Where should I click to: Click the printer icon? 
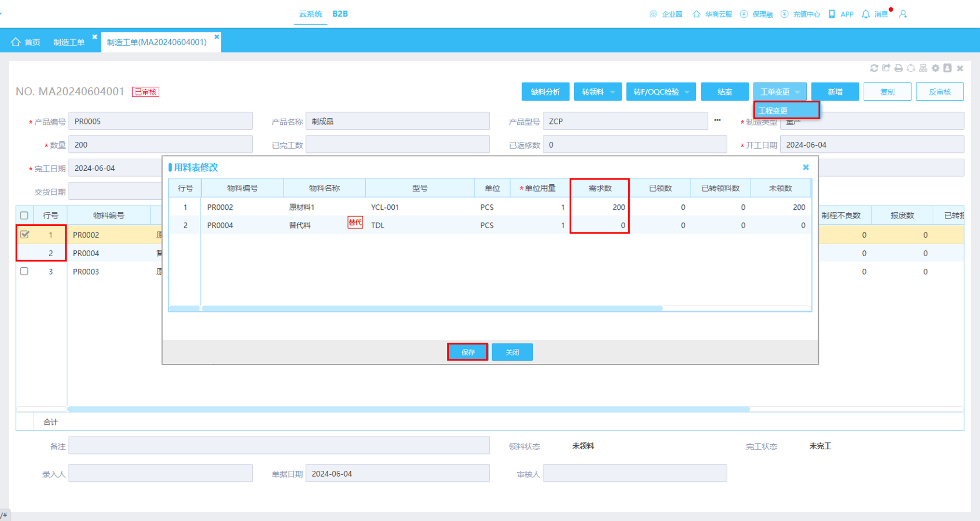point(898,68)
